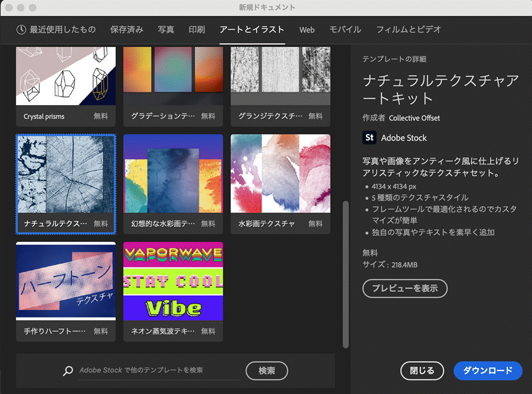Switch to フィルムとビデオ tab
This screenshot has width=532, height=394.
(x=409, y=29)
